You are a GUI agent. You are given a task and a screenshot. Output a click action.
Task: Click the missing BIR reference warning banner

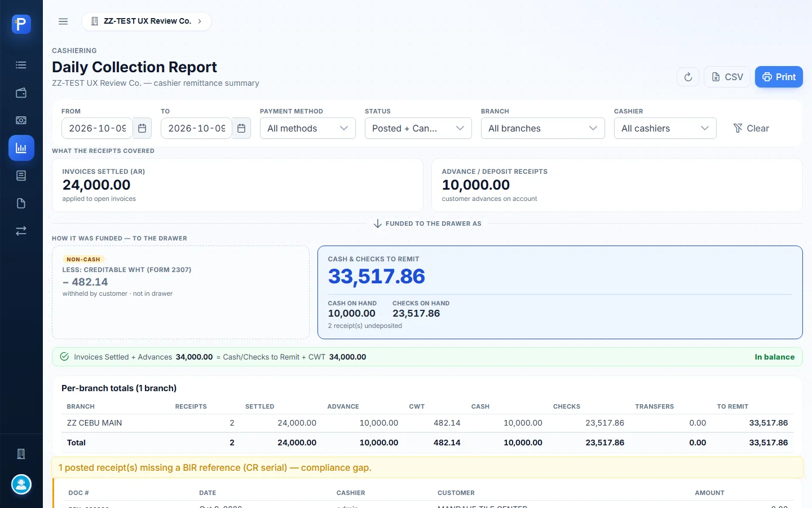click(427, 467)
